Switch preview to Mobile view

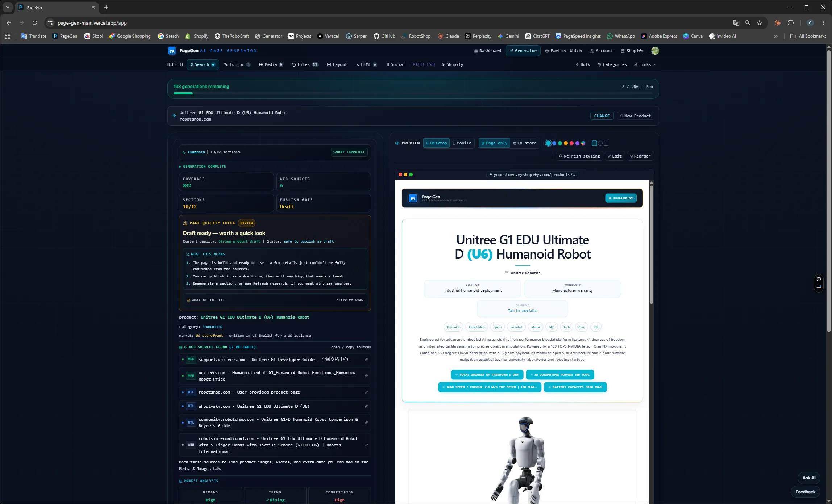[462, 143]
